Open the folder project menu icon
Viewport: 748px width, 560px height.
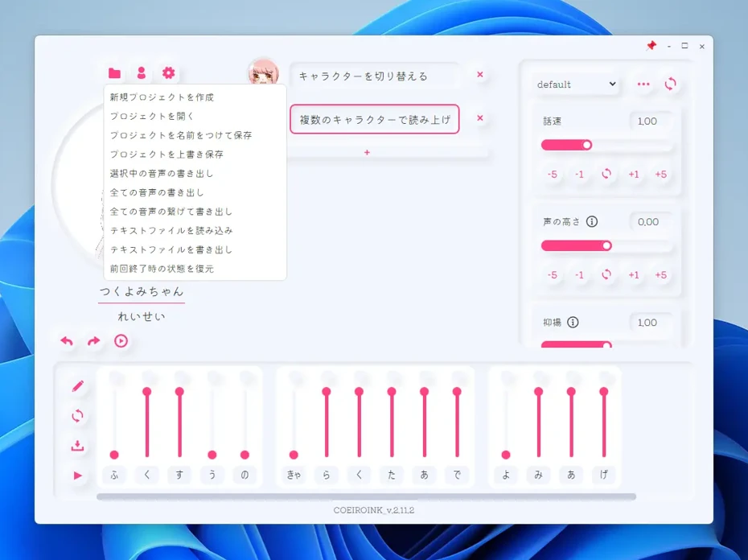114,73
